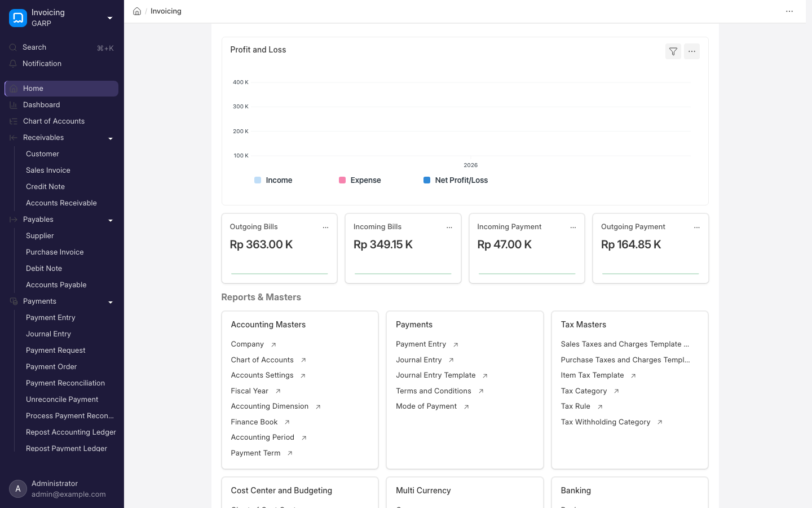Select Chart of Accounts in the sidebar
This screenshot has width=812, height=508.
tap(61, 121)
